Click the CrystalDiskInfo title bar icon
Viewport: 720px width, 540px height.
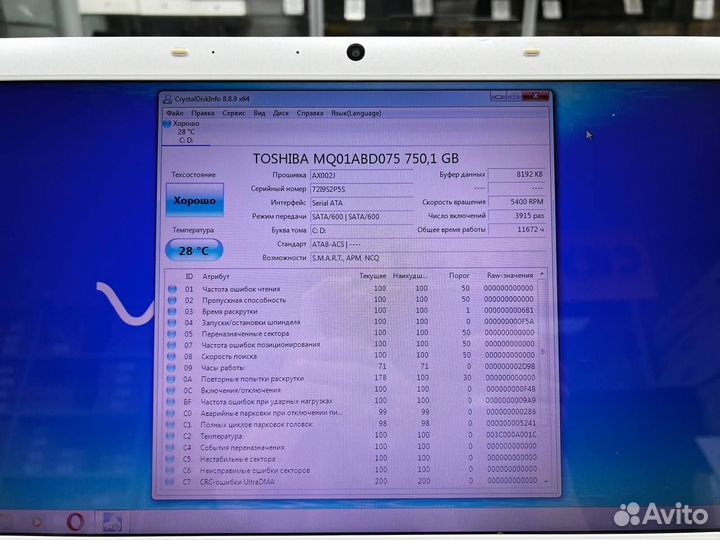pyautogui.click(x=168, y=99)
